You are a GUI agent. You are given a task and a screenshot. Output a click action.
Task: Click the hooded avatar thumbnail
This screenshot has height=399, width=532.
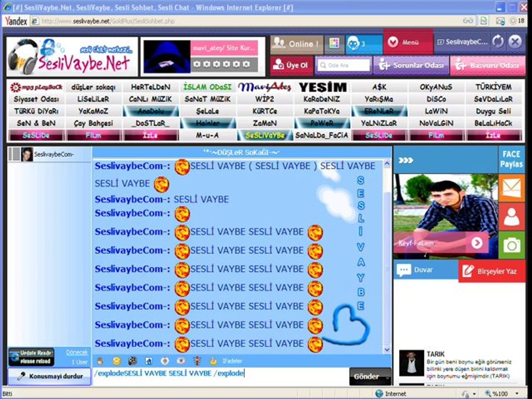167,57
